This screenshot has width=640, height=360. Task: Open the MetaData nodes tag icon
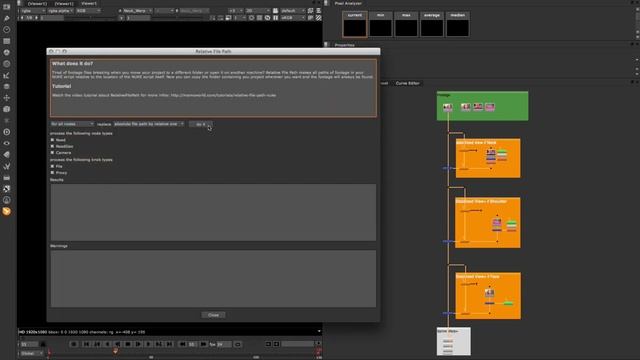pyautogui.click(x=7, y=155)
